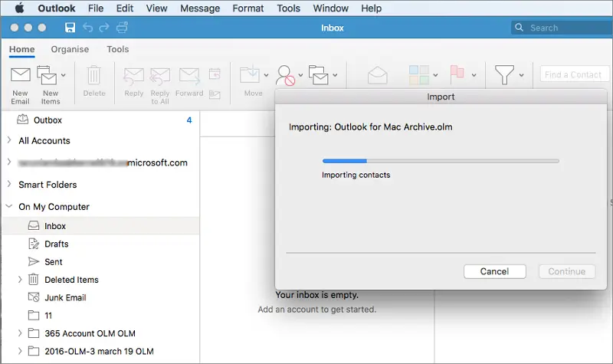Click the import progress bar
The image size is (613, 364).
coord(441,161)
